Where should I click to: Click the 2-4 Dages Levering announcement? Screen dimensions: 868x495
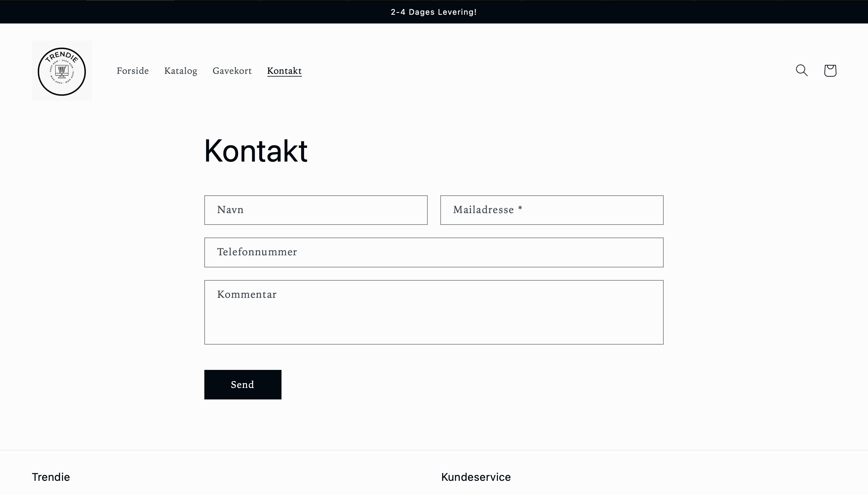tap(433, 12)
